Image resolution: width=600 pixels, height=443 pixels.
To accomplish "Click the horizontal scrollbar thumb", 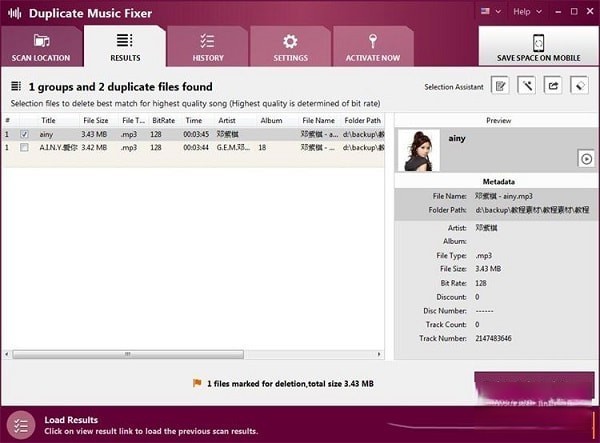I will [128, 354].
